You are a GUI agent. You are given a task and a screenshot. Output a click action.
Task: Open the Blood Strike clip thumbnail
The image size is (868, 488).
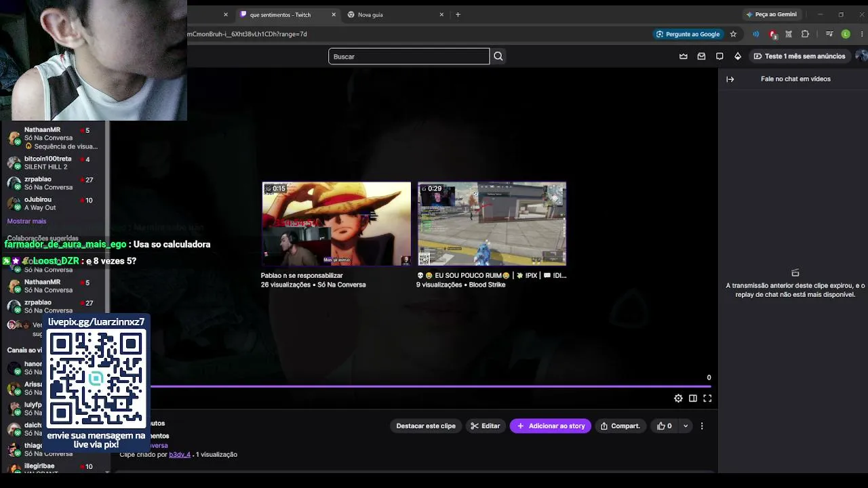(x=492, y=224)
